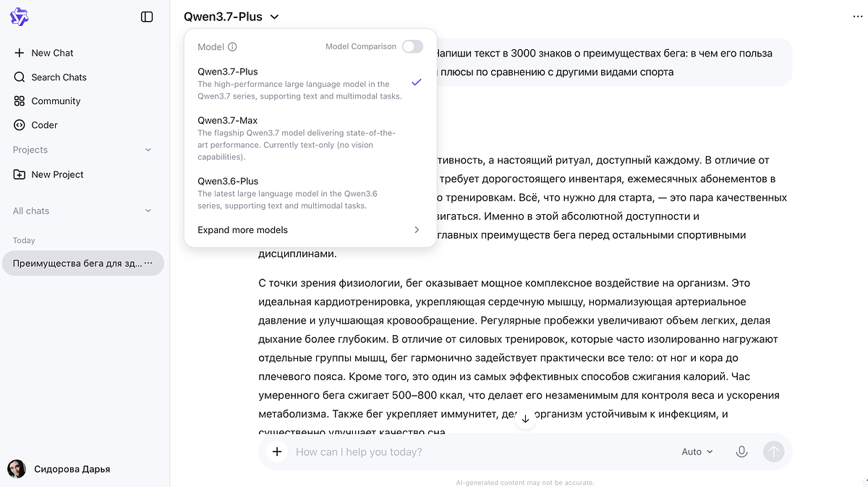
Task: Start a New Chat
Action: (x=83, y=53)
